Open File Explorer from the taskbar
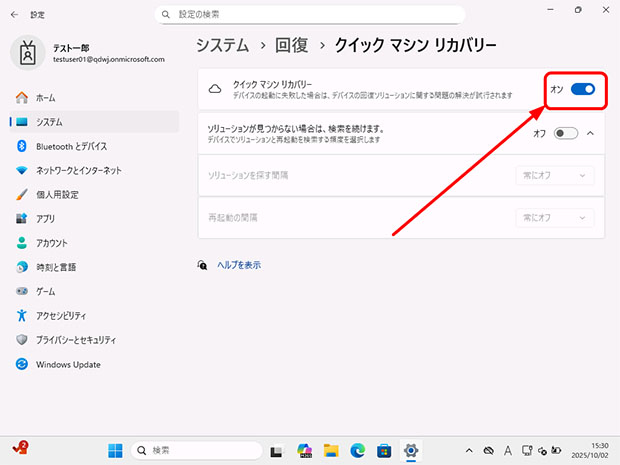The height and width of the screenshot is (465, 620). click(331, 450)
